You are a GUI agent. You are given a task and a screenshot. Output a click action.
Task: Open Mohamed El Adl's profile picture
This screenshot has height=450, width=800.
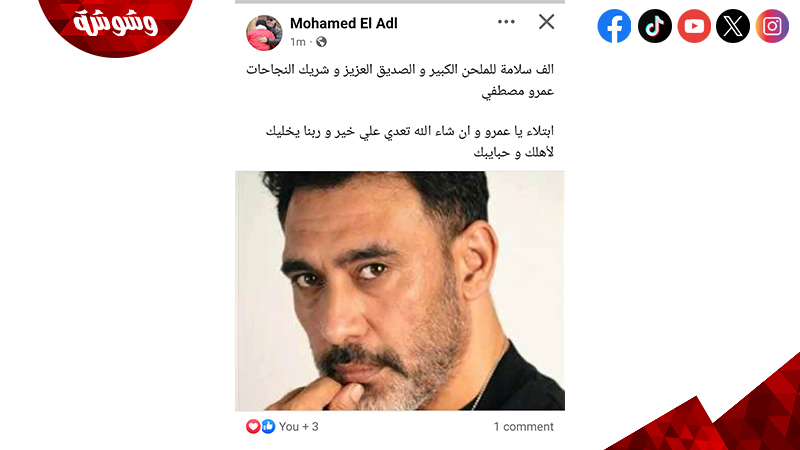point(264,33)
